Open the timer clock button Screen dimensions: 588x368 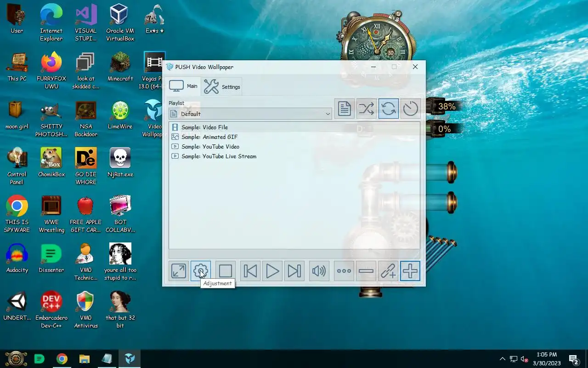tap(411, 109)
